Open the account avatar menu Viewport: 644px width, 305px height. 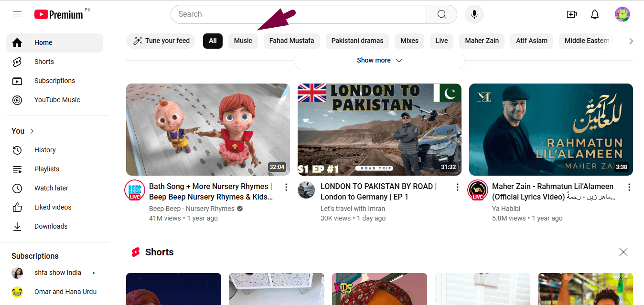click(623, 14)
